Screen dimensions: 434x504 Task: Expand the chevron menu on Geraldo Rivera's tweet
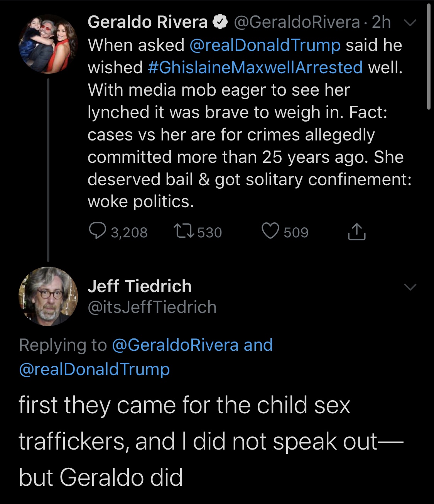coord(410,23)
